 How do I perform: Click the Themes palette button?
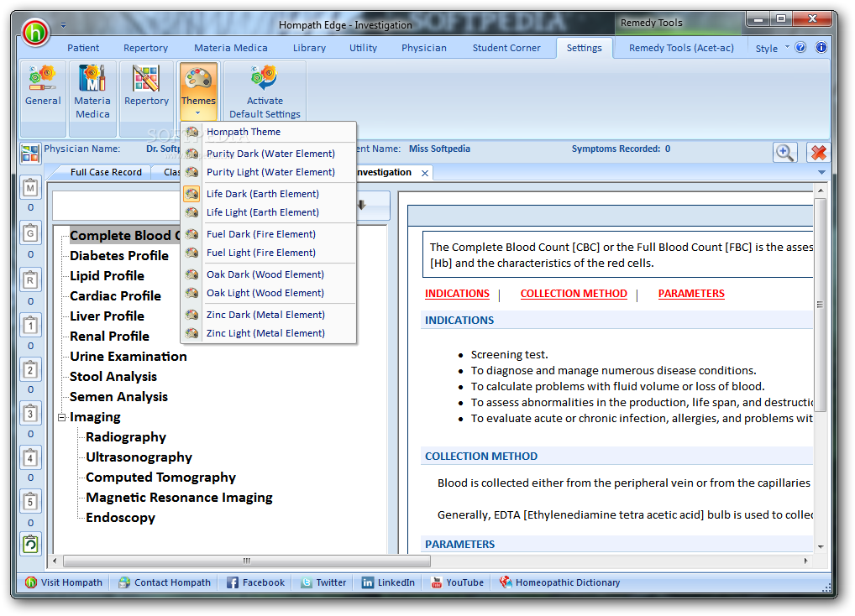pos(198,91)
